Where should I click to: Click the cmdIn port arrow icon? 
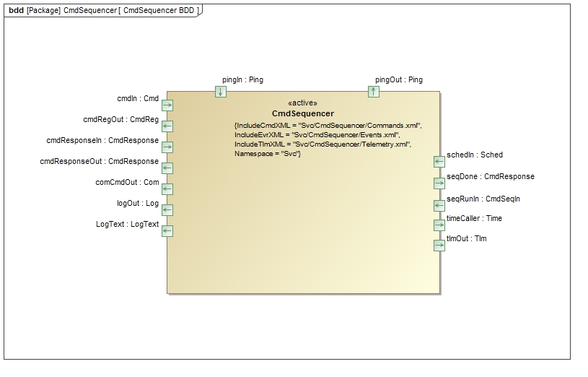(x=167, y=105)
